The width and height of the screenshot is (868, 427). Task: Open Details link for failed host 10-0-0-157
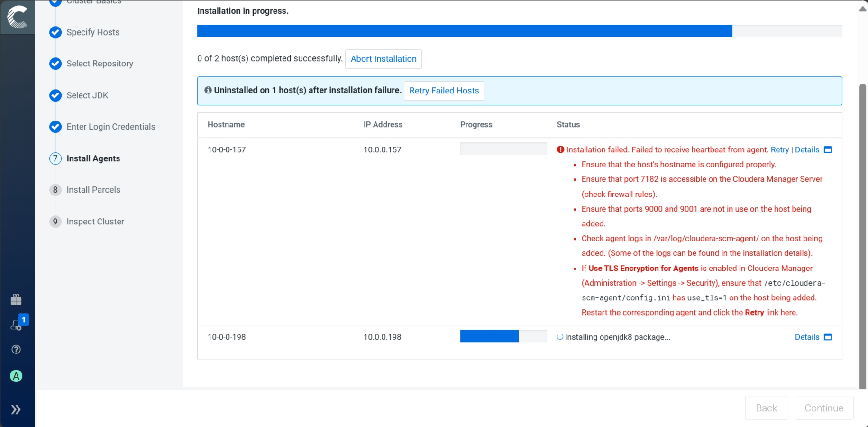tap(807, 149)
